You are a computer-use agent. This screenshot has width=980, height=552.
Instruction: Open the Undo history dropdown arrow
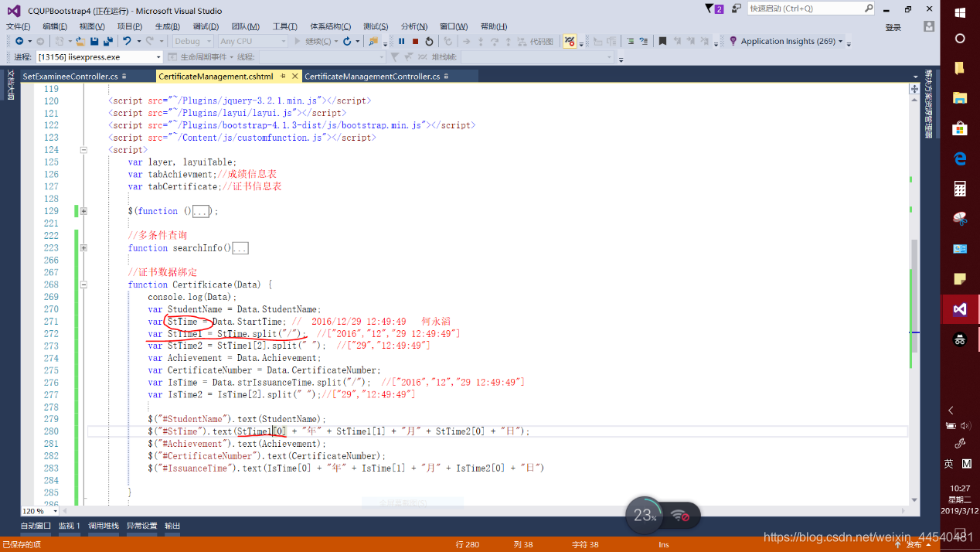[x=138, y=41]
